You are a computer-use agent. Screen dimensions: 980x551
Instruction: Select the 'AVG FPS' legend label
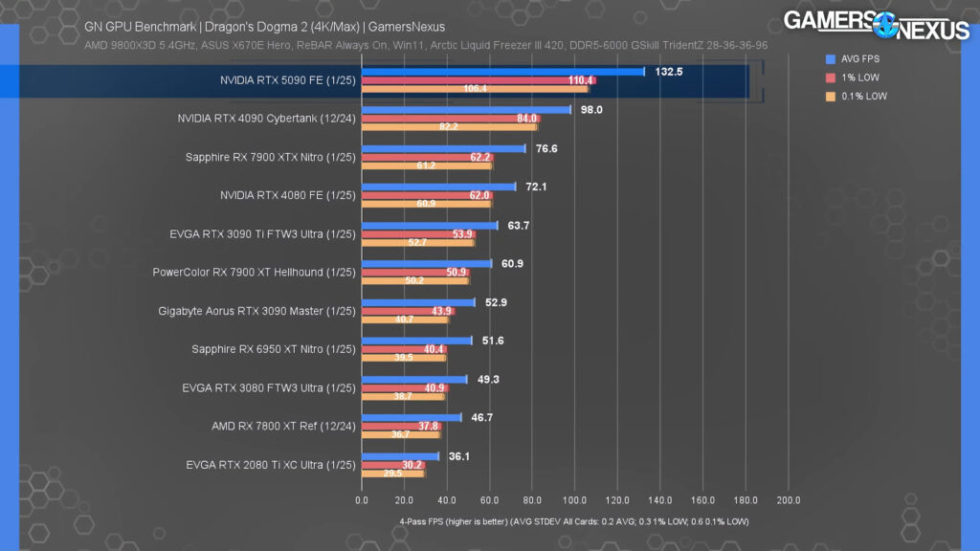coord(860,58)
